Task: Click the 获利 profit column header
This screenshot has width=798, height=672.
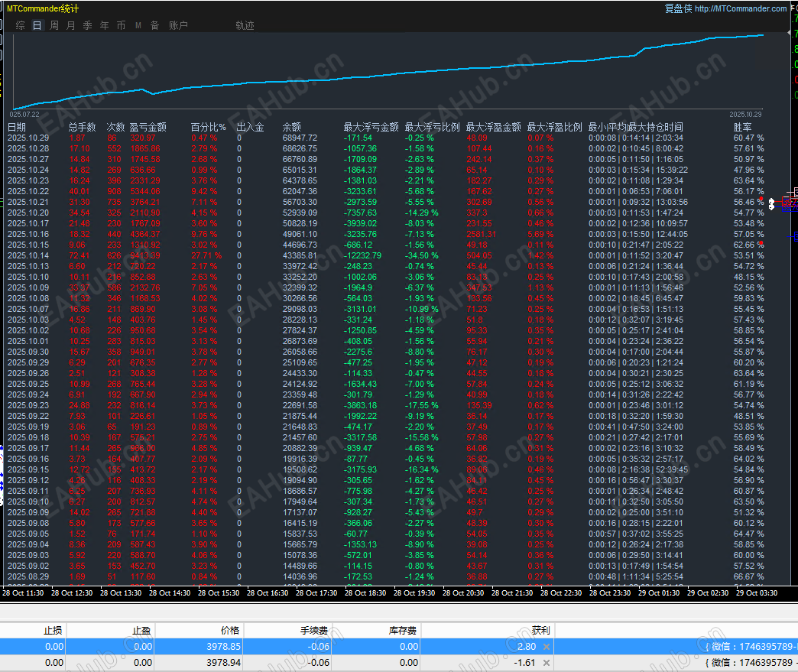Action: pos(540,630)
